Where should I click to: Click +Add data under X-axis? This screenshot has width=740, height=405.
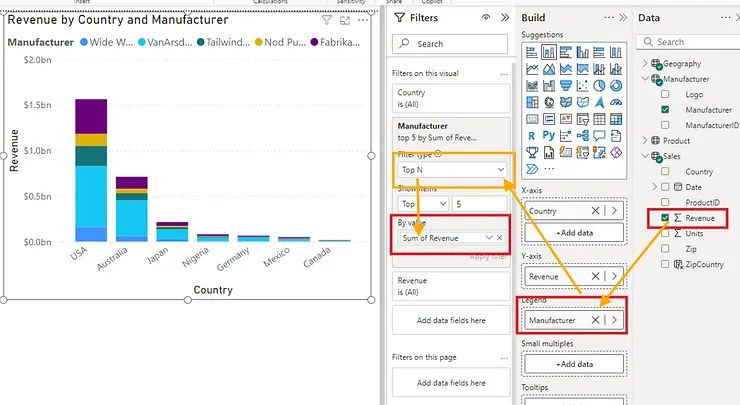point(574,233)
